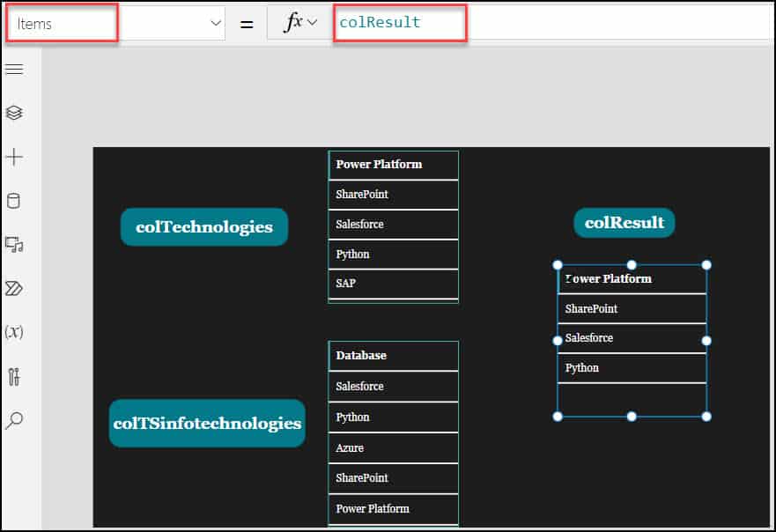Image resolution: width=776 pixels, height=532 pixels.
Task: Click the colTSinfotechnologies button
Action: (207, 423)
